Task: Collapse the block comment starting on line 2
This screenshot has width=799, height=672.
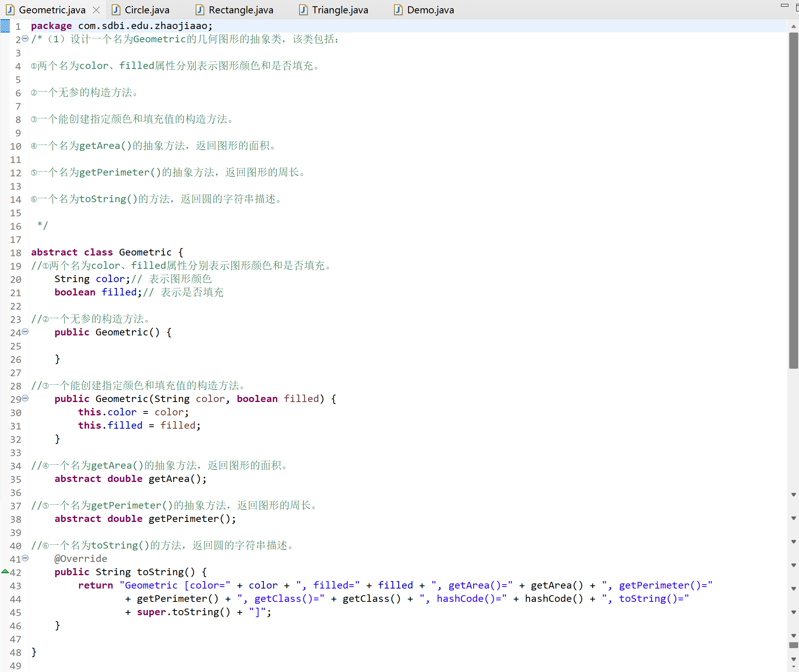Action: pos(25,39)
